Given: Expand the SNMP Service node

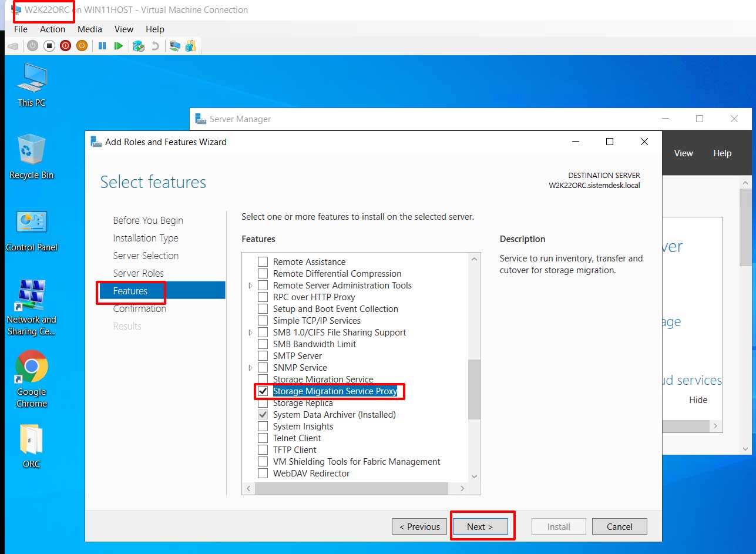Looking at the screenshot, I should [251, 368].
